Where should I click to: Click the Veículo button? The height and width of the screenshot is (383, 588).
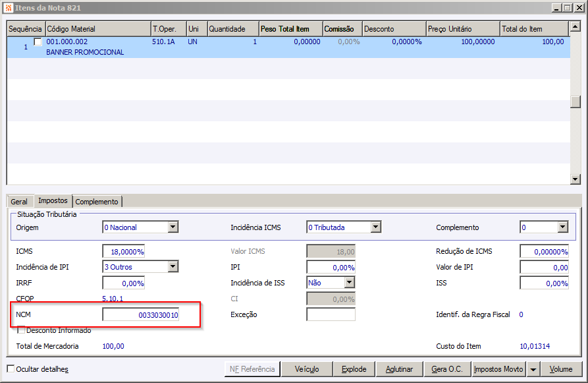click(x=307, y=369)
